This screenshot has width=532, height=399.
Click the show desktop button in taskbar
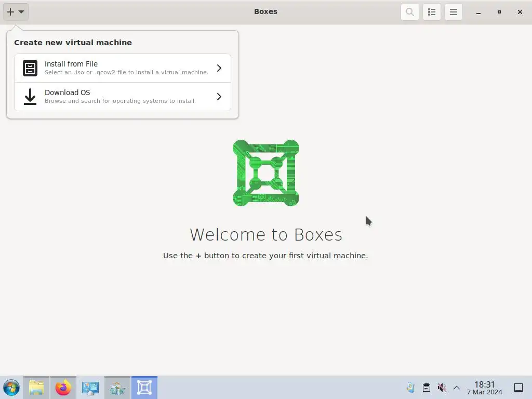pyautogui.click(x=518, y=388)
